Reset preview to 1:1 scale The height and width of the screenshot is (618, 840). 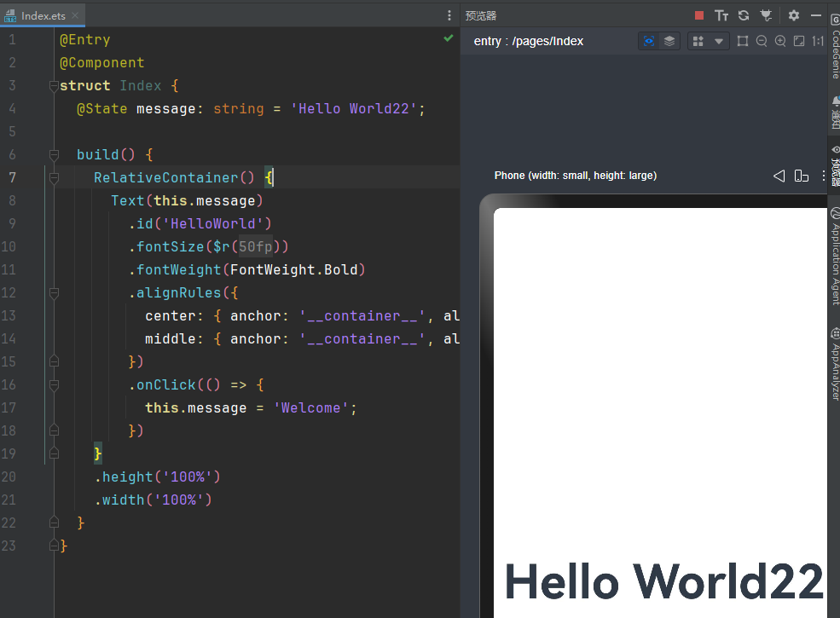tap(818, 41)
